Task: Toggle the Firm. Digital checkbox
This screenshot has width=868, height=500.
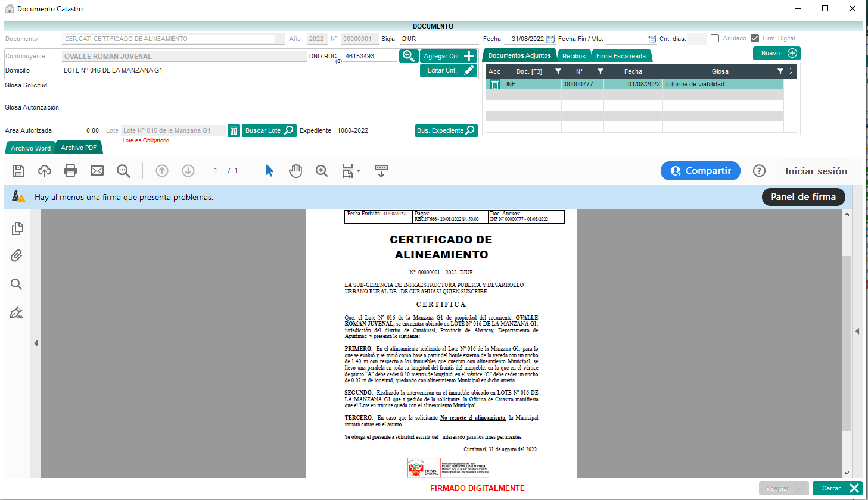Action: coord(755,38)
